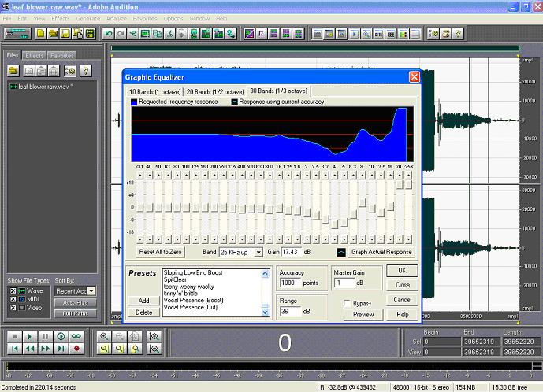Select the 30 Bands (1/3 octave) tab
The height and width of the screenshot is (392, 543).
[279, 91]
